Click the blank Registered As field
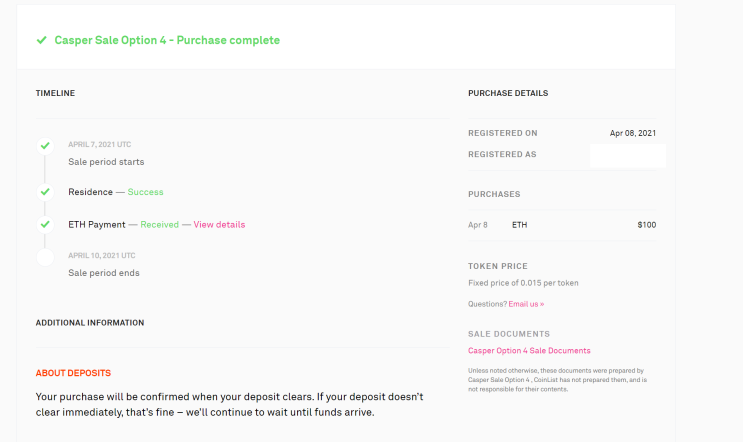743x442 pixels. 627,155
